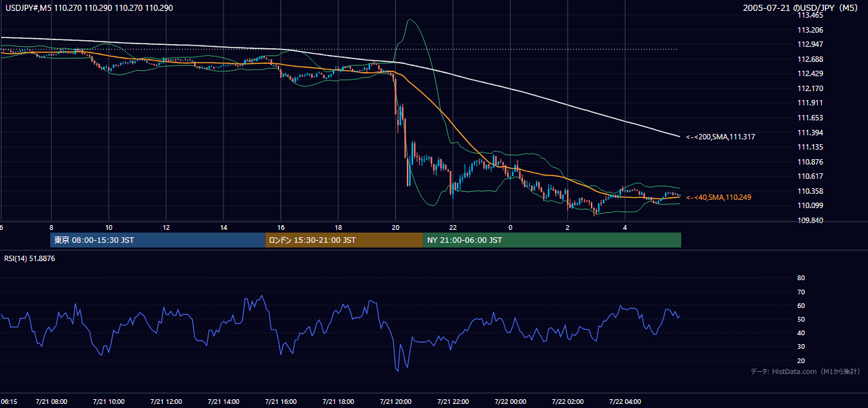Click the 7/21 12:00 timestamp
This screenshot has width=868, height=408.
point(166,402)
